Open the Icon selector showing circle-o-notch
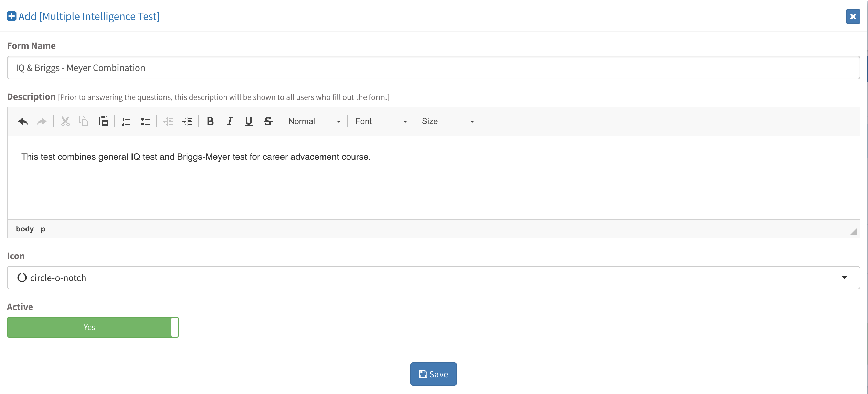Screen dimensions: 868x394 coord(433,278)
